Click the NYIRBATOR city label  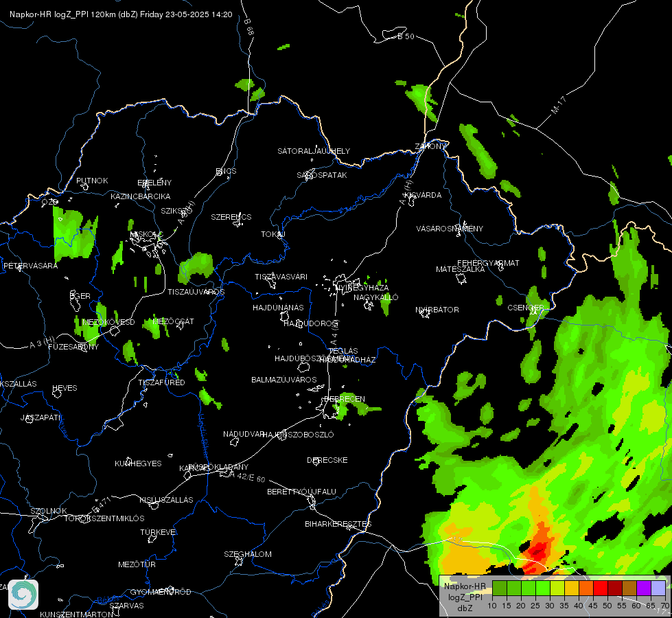tap(437, 310)
